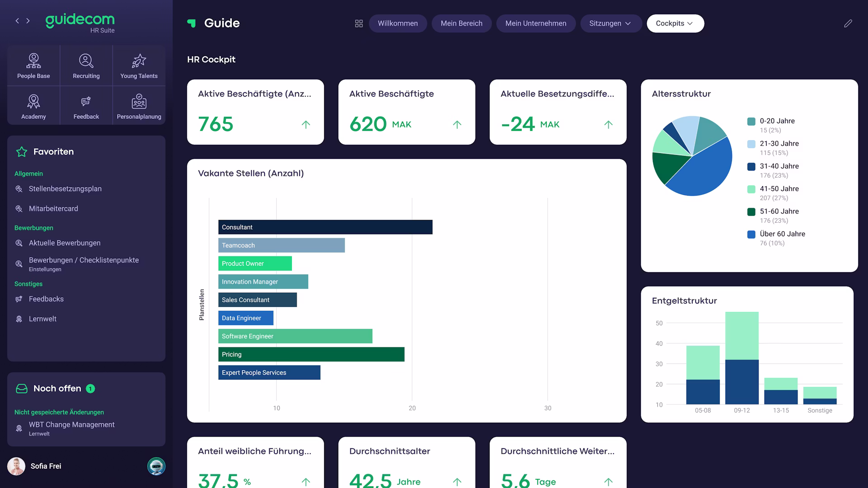Open the People Base module

[33, 65]
